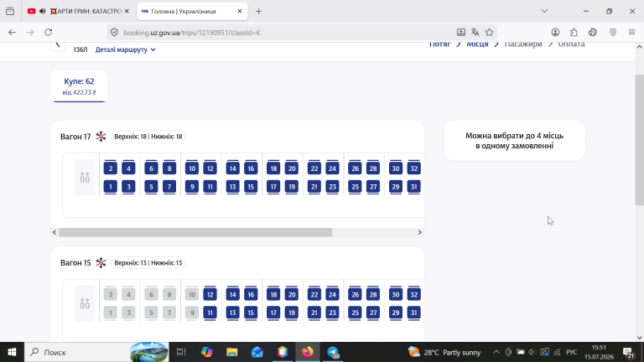Select seat 25 in Вагон 15
This screenshot has width=644, height=362.
[355, 313]
